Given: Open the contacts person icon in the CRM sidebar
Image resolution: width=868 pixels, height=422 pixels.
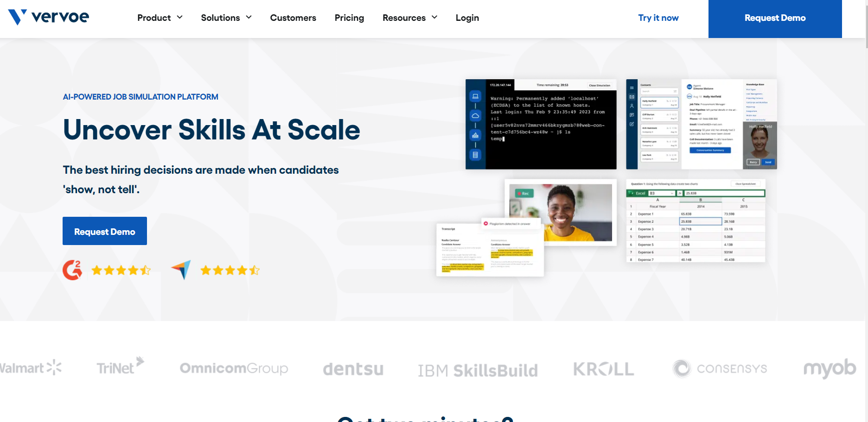Looking at the screenshot, I should tap(632, 105).
